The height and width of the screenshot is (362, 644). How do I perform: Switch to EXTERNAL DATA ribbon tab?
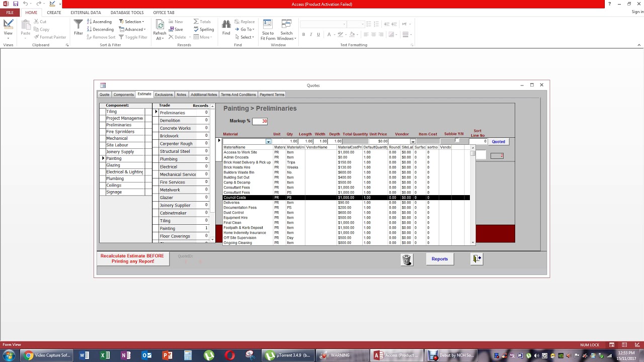(x=86, y=13)
